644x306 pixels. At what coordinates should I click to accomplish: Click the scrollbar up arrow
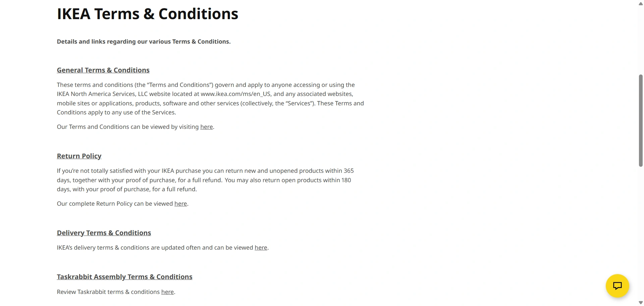pos(641,4)
